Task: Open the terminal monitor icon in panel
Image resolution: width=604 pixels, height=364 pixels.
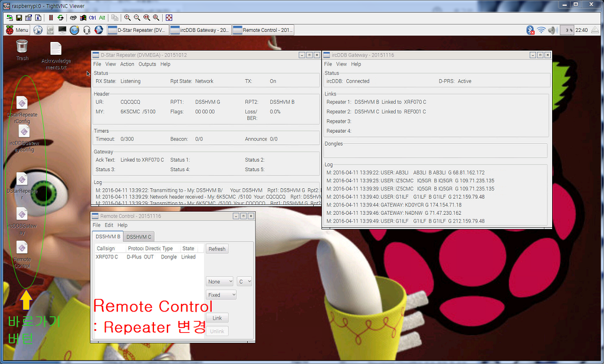Action: [62, 30]
